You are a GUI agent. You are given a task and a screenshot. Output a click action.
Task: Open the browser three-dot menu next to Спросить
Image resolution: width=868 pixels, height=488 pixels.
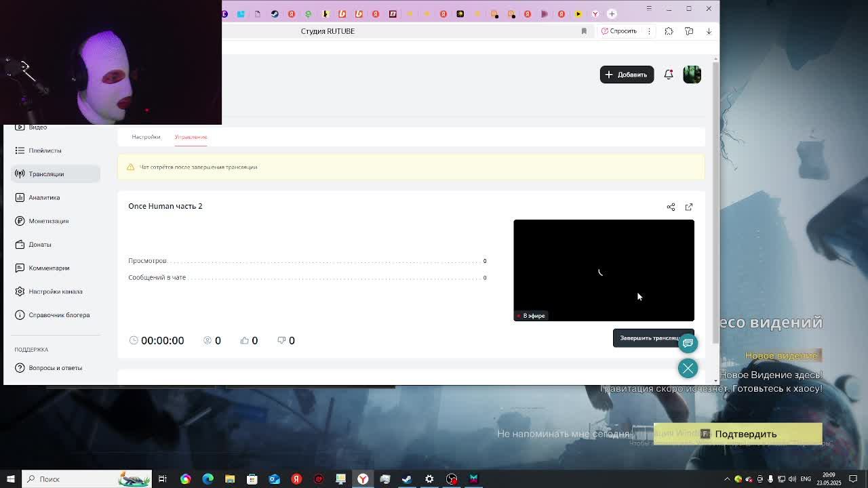tap(649, 31)
